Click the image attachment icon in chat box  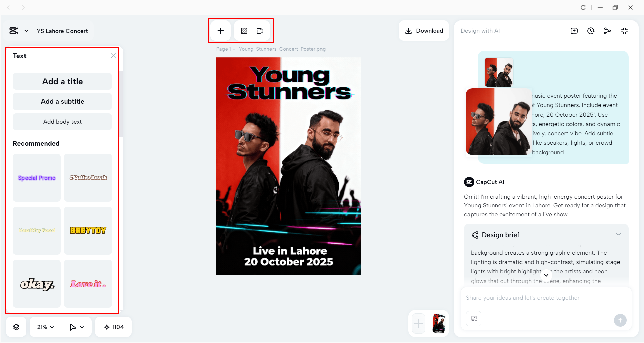(473, 318)
